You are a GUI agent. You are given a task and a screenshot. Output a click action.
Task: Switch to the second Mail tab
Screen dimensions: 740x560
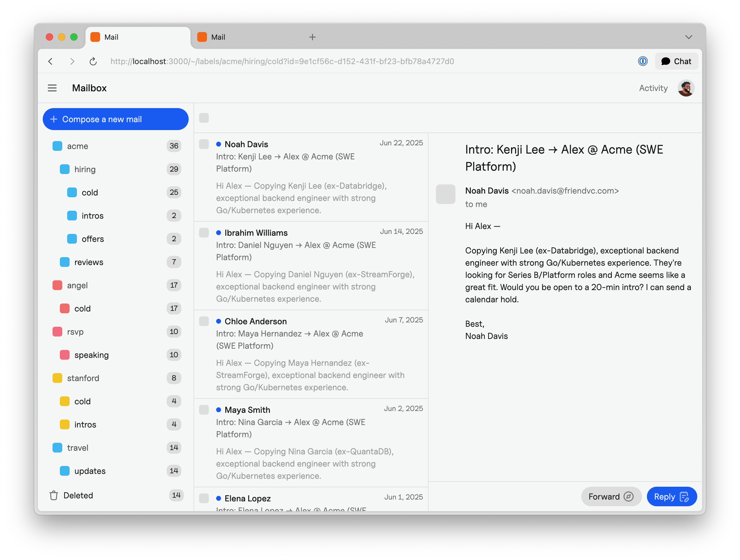tap(218, 37)
